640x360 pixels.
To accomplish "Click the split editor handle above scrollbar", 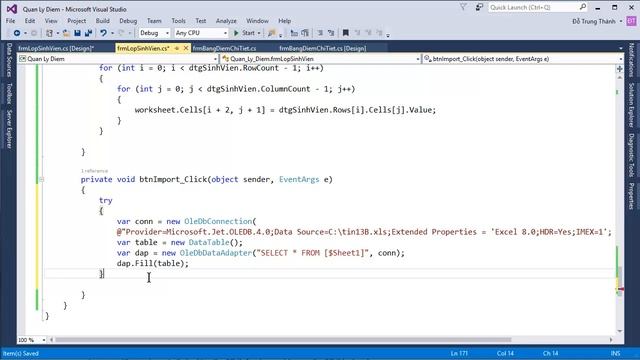I will pyautogui.click(x=620, y=69).
